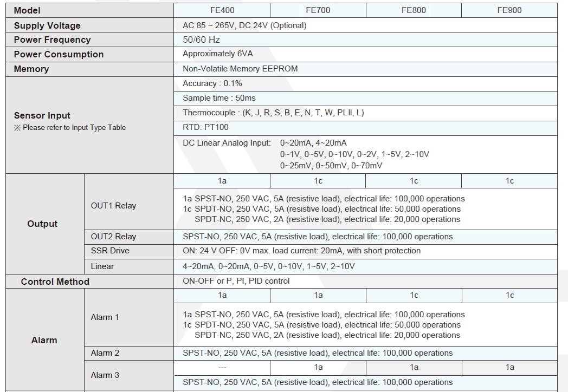Click the Linear output label
568x392 pixels.
[x=102, y=266]
